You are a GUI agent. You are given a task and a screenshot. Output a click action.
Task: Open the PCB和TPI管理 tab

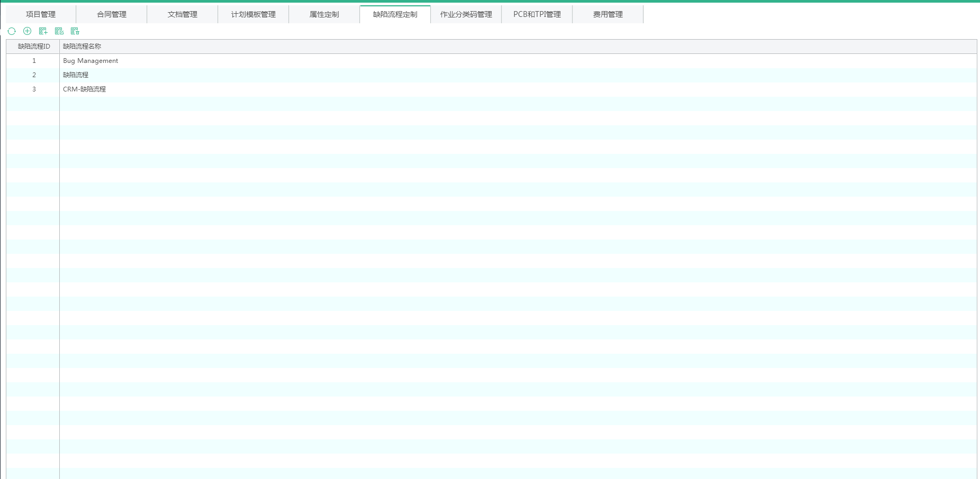coord(537,14)
